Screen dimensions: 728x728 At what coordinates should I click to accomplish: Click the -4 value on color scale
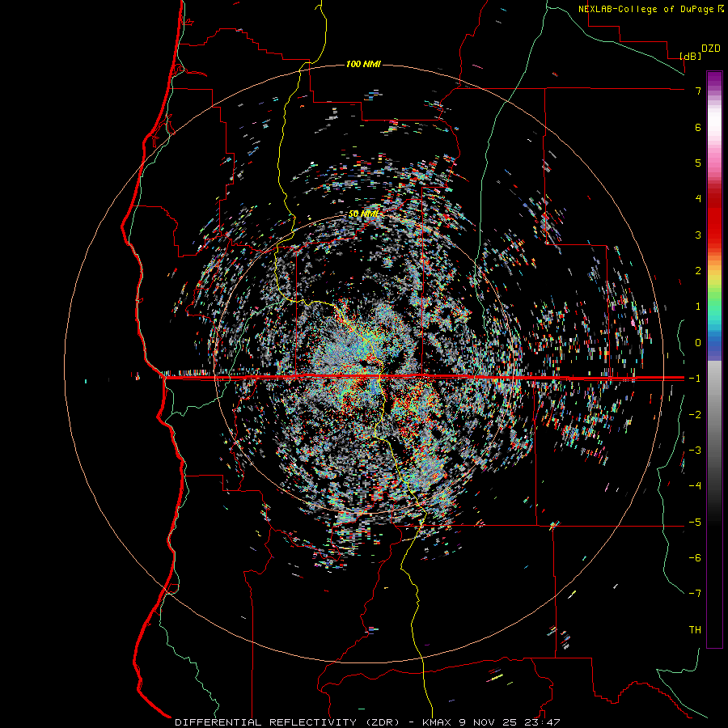[x=695, y=486]
